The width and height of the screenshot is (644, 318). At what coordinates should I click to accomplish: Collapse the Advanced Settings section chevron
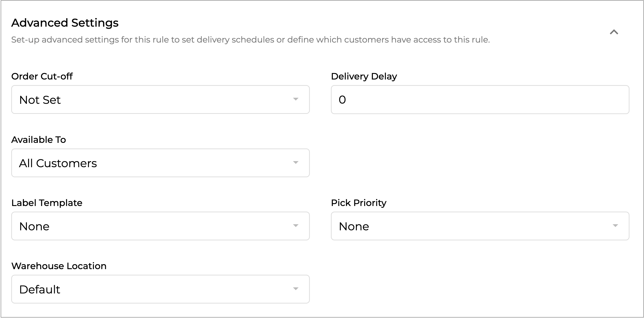(614, 32)
